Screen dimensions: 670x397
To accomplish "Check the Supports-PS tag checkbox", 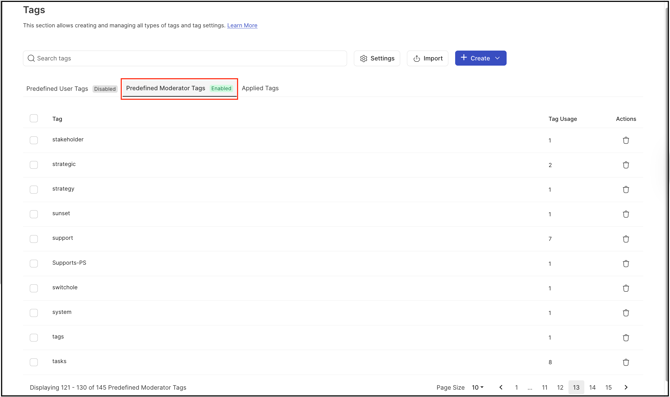I will (x=34, y=264).
